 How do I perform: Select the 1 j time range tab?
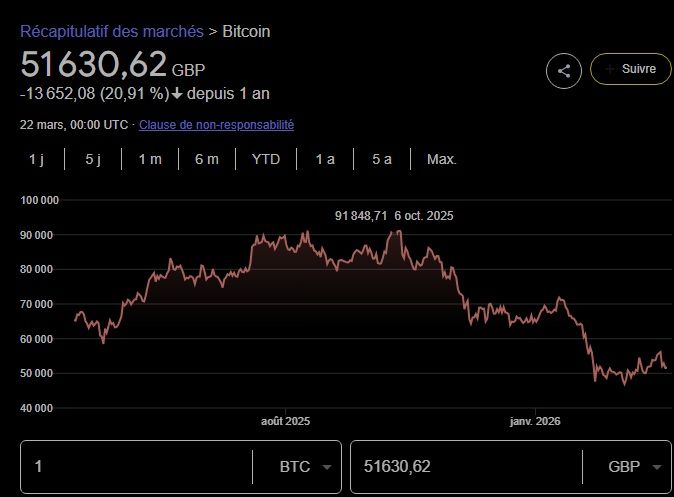[x=37, y=159]
